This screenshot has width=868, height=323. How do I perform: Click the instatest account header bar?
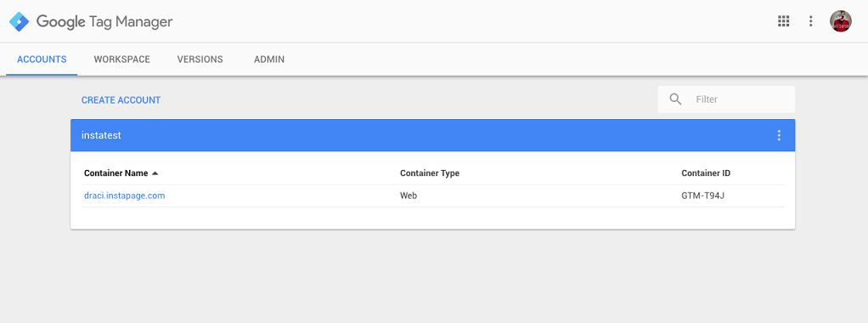433,135
